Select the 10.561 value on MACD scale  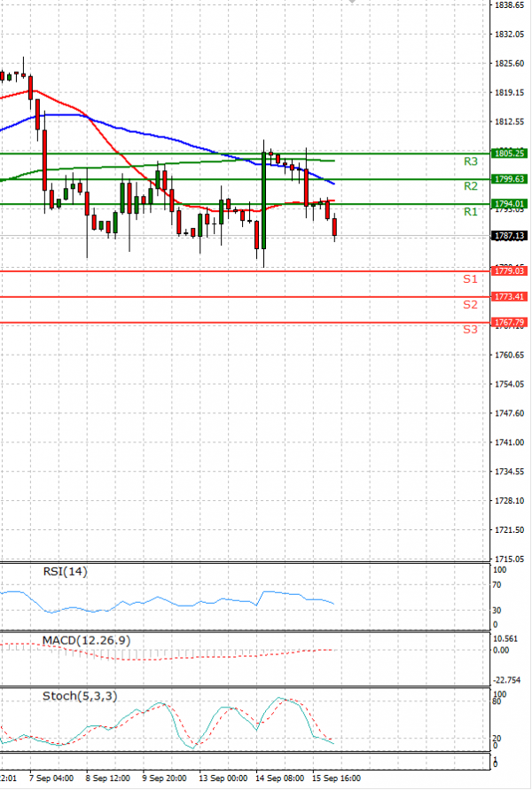(x=505, y=639)
